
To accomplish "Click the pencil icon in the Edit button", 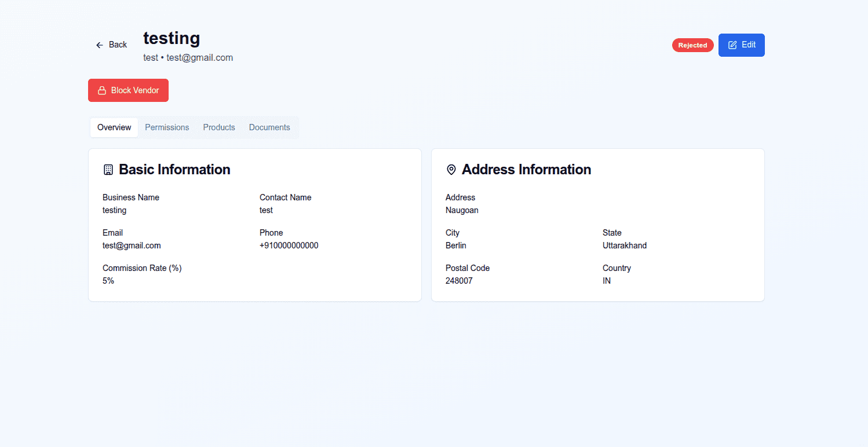I will 732,45.
